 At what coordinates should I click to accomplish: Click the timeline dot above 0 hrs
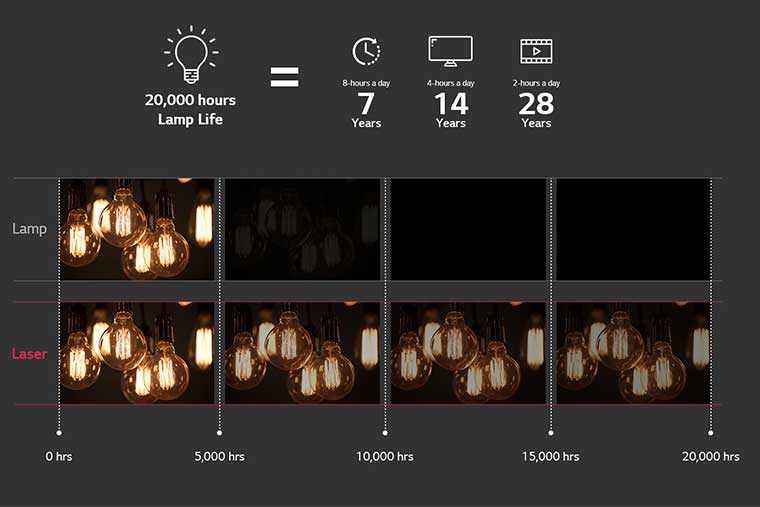pyautogui.click(x=59, y=433)
